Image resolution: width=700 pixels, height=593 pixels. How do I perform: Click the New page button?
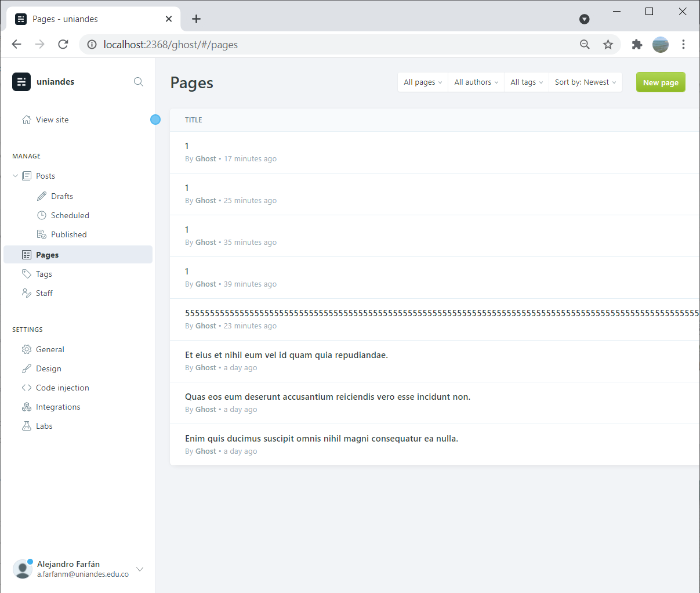pyautogui.click(x=661, y=82)
